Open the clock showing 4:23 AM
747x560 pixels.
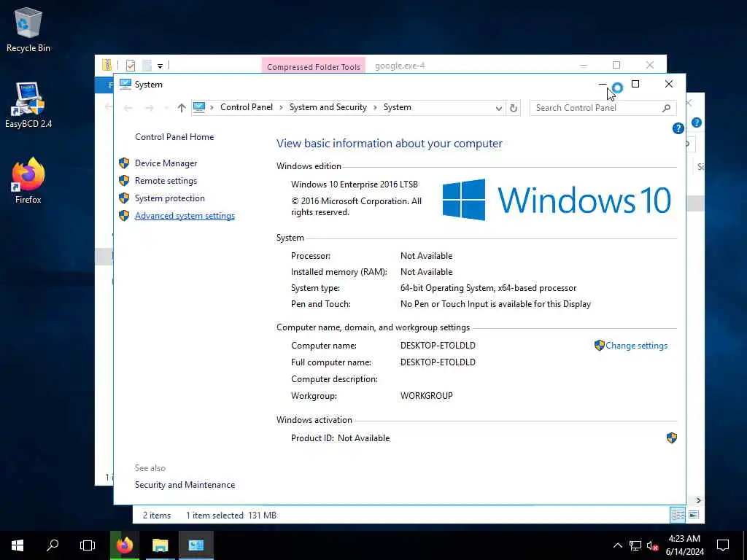pyautogui.click(x=684, y=545)
